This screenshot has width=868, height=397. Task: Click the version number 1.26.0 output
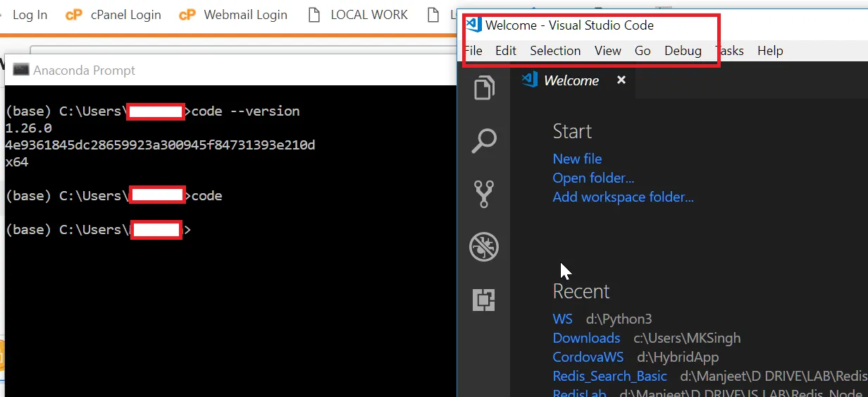[28, 128]
